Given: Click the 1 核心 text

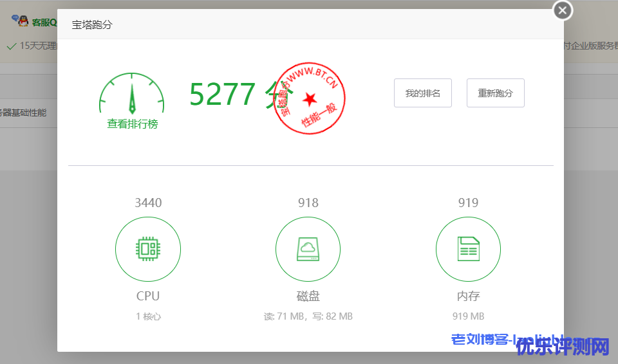Looking at the screenshot, I should 149,316.
